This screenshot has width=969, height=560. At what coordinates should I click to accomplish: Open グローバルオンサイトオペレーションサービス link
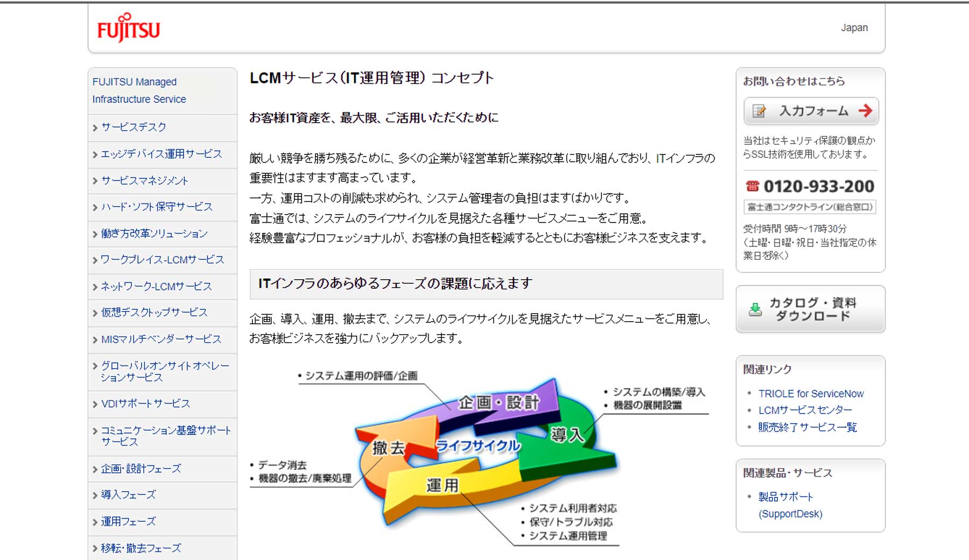tap(165, 371)
